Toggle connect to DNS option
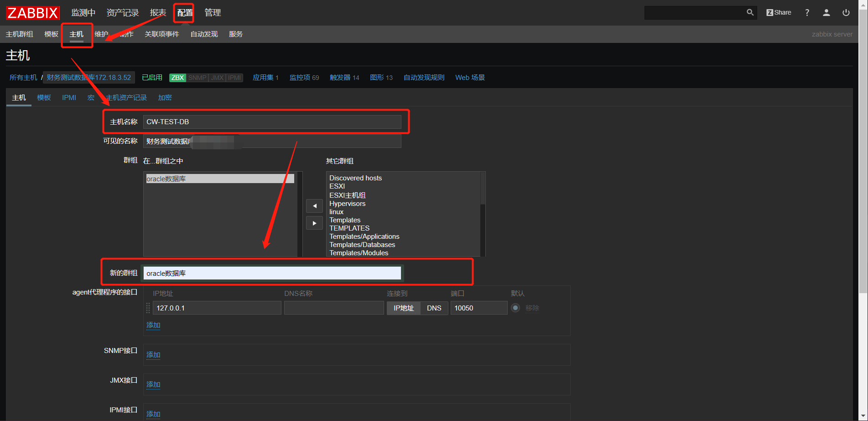Viewport: 868px width, 421px height. click(434, 308)
